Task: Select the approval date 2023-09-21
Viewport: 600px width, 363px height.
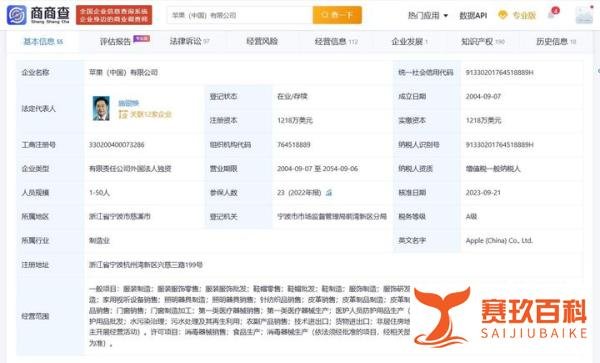Action: (483, 193)
